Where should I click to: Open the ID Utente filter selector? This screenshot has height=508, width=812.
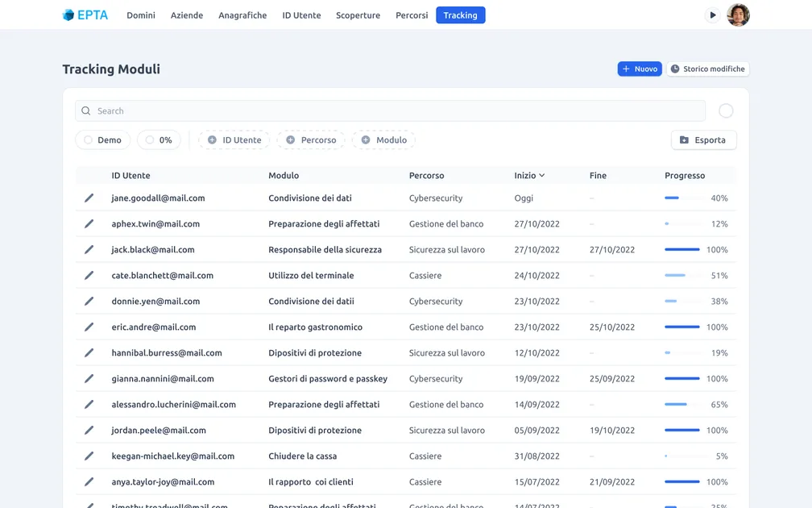[233, 139]
